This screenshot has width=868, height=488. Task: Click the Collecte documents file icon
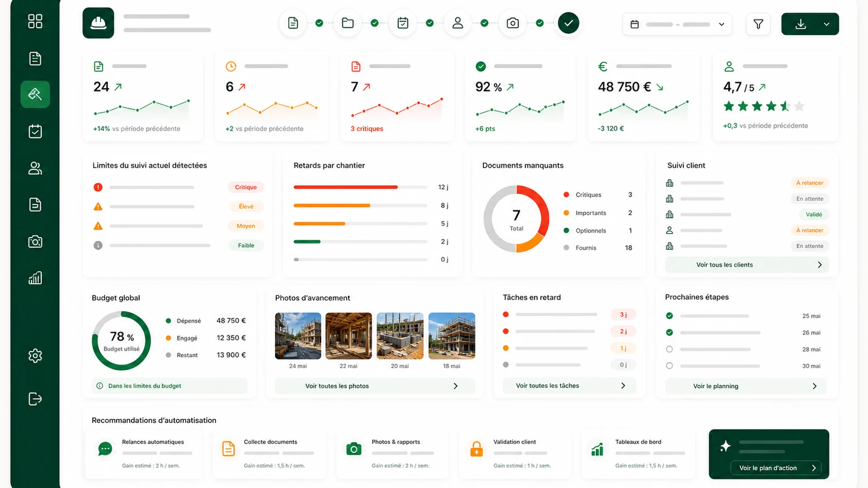point(228,449)
